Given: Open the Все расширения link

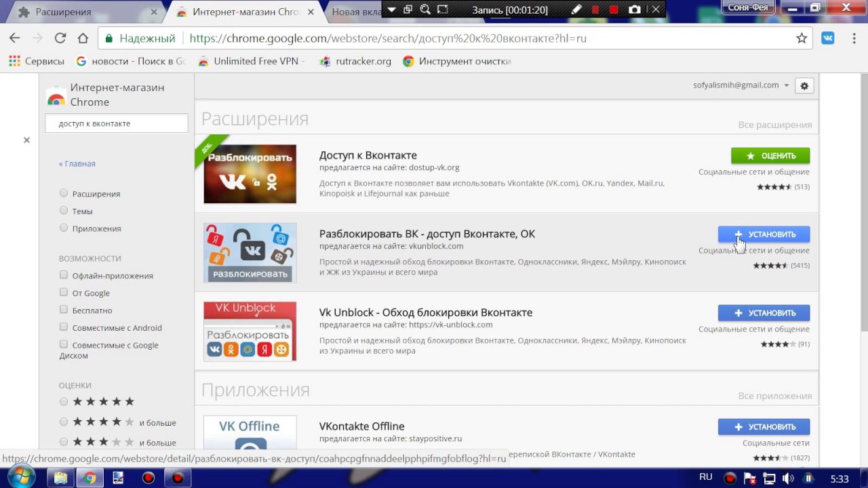Looking at the screenshot, I should (774, 125).
